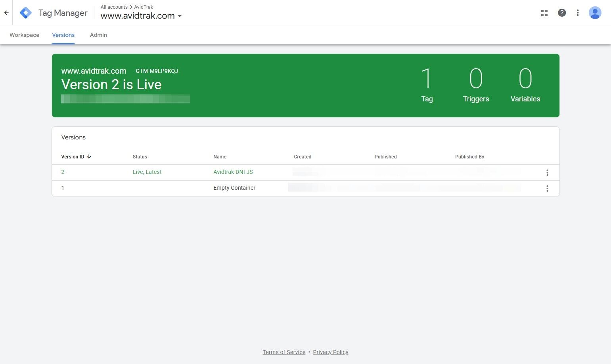Open the Admin tab
The image size is (611, 364).
(x=98, y=35)
